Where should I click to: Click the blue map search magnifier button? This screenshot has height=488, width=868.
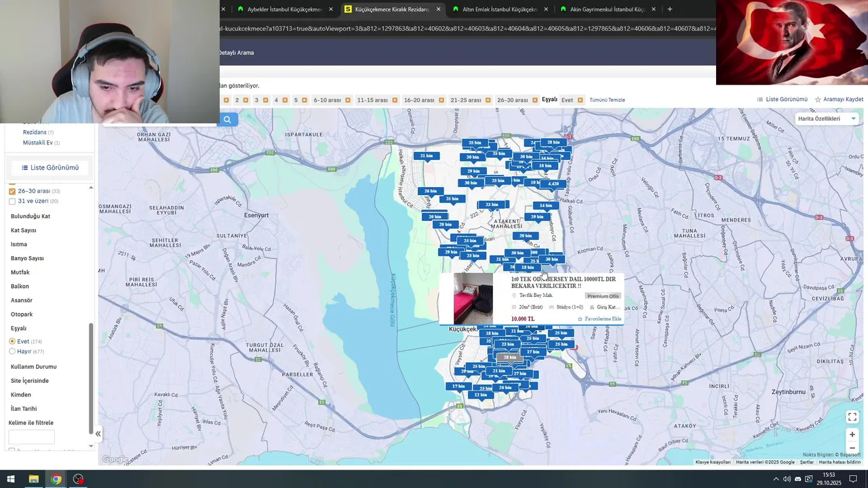[227, 119]
